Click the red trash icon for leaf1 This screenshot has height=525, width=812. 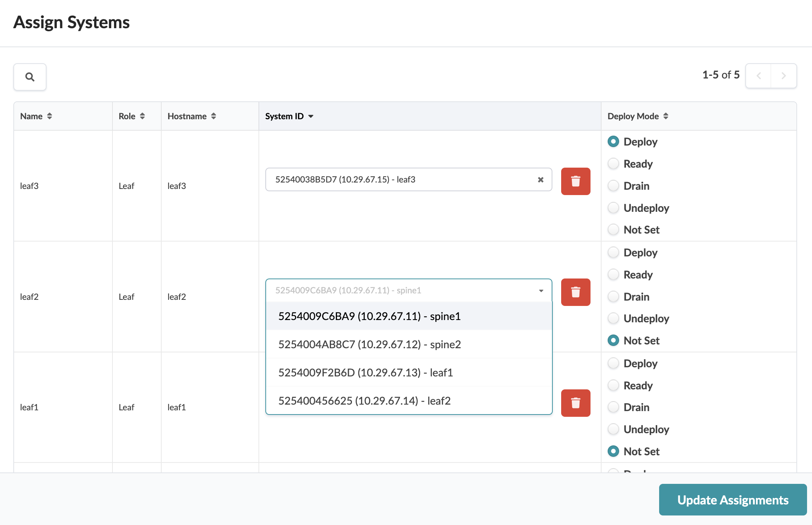[x=575, y=403]
